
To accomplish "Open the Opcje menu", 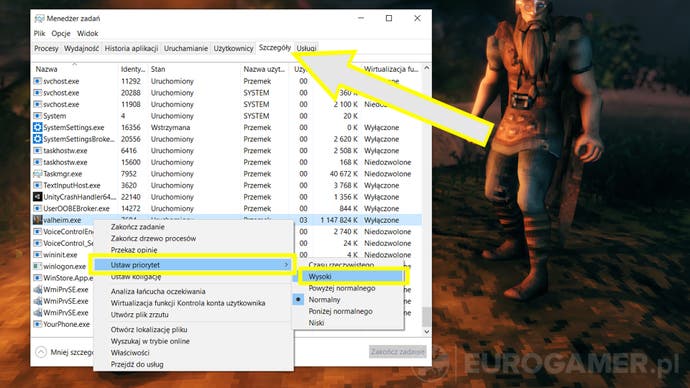I will [x=61, y=33].
